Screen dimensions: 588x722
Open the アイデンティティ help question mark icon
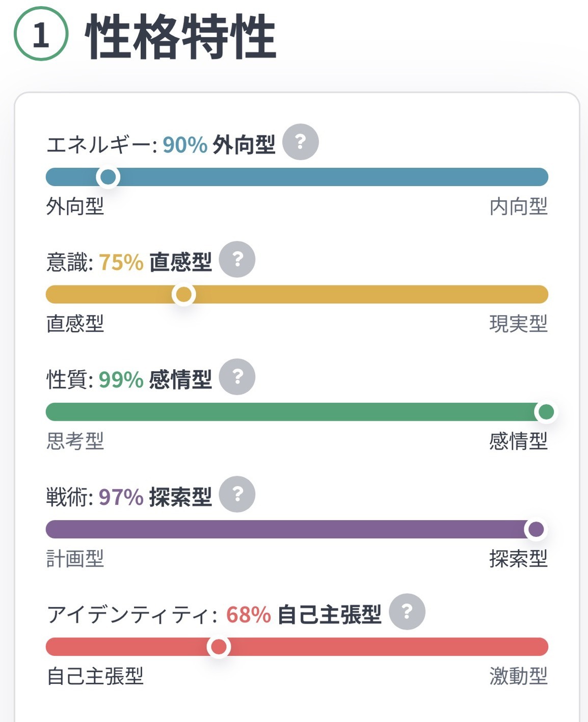tap(407, 611)
